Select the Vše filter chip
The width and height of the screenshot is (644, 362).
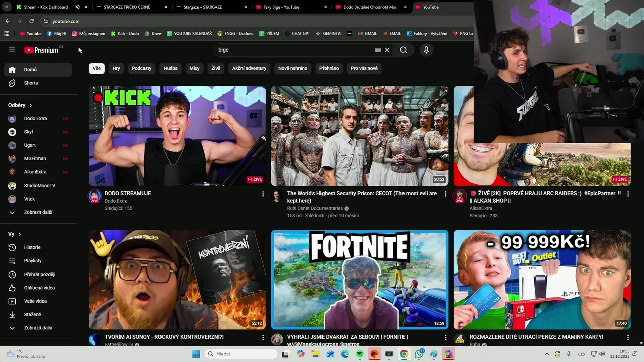click(x=97, y=68)
